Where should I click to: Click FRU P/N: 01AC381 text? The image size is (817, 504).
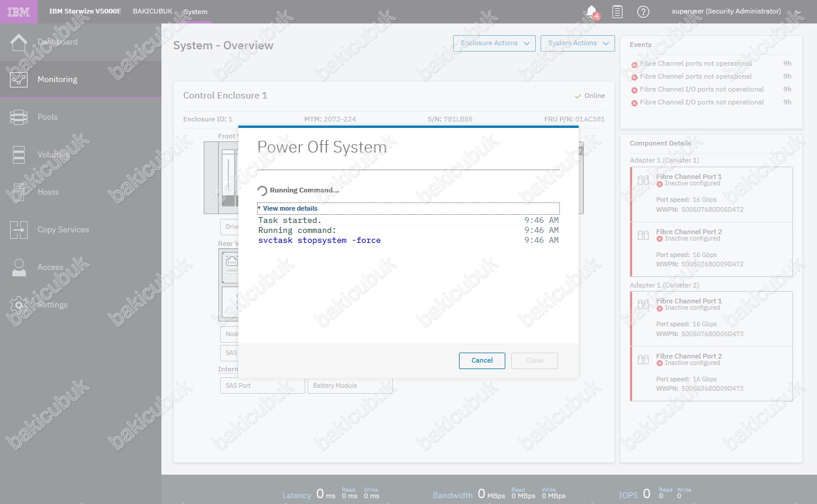[575, 119]
